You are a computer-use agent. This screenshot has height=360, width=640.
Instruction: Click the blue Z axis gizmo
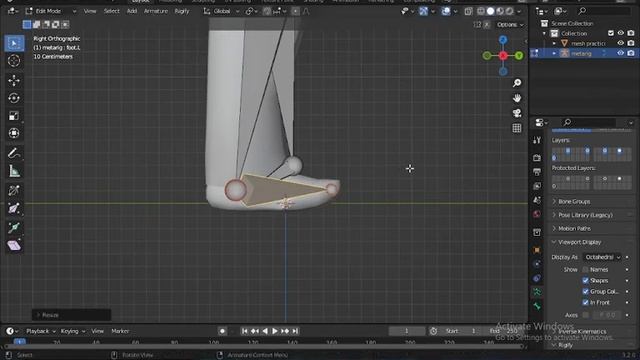pos(503,40)
